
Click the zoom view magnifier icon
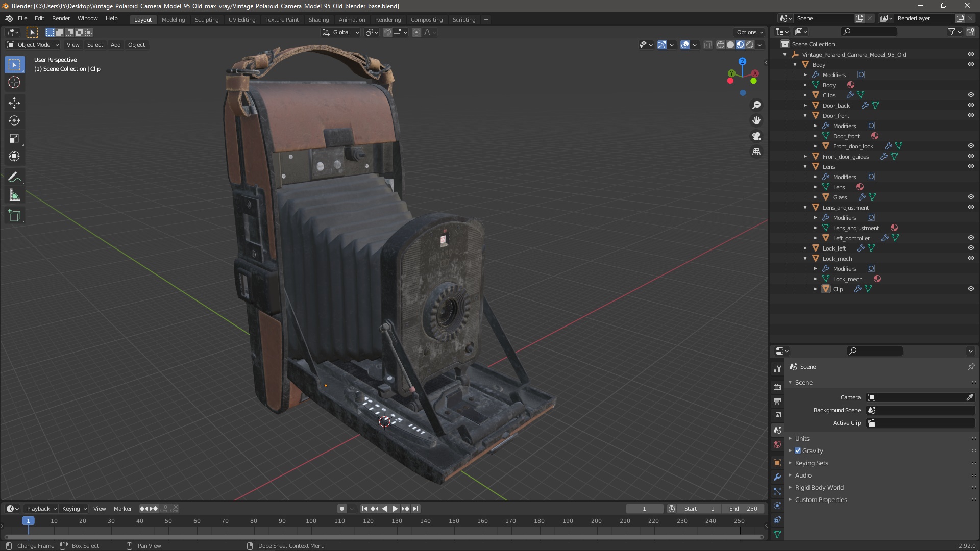coord(756,105)
